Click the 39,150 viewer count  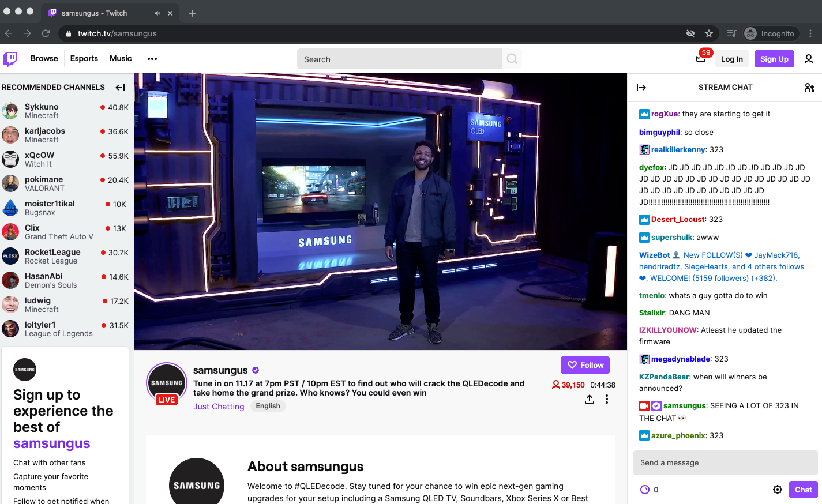click(568, 385)
